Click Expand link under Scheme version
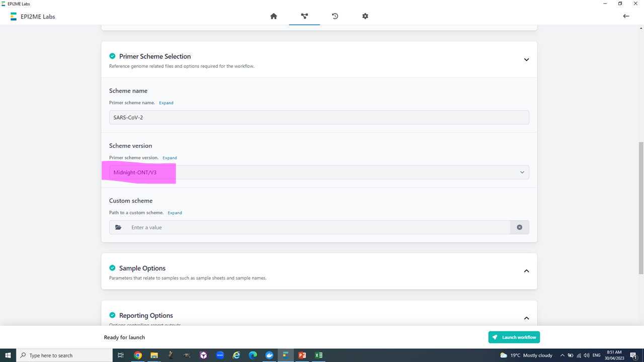 point(170,158)
